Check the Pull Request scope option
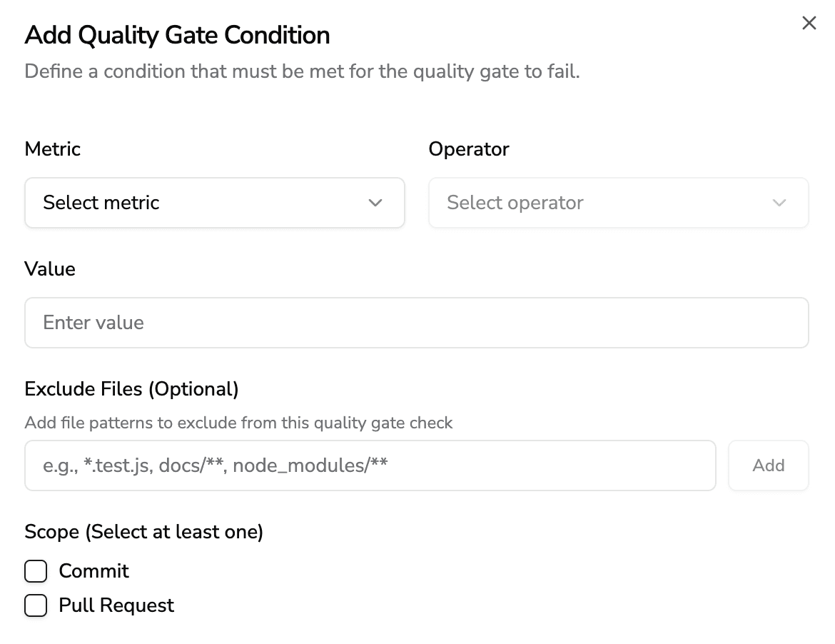 36,605
